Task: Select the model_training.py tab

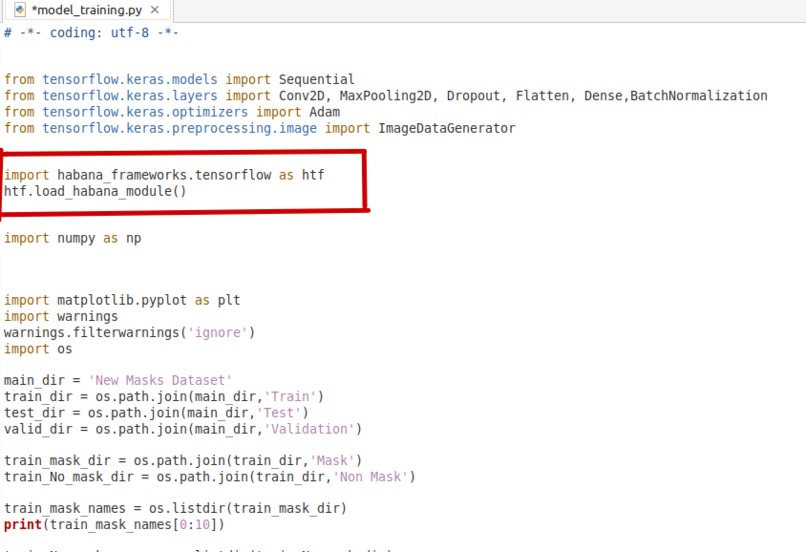Action: pyautogui.click(x=87, y=10)
